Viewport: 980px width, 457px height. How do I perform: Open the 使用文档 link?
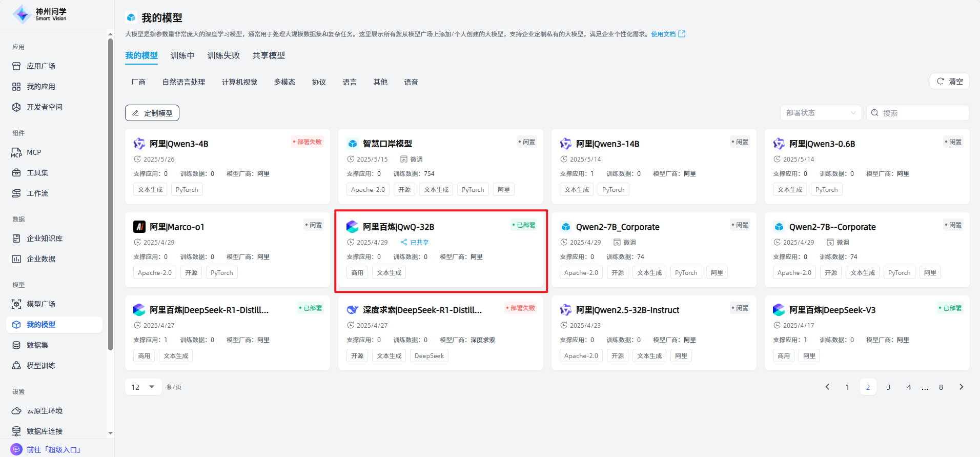[x=663, y=34]
